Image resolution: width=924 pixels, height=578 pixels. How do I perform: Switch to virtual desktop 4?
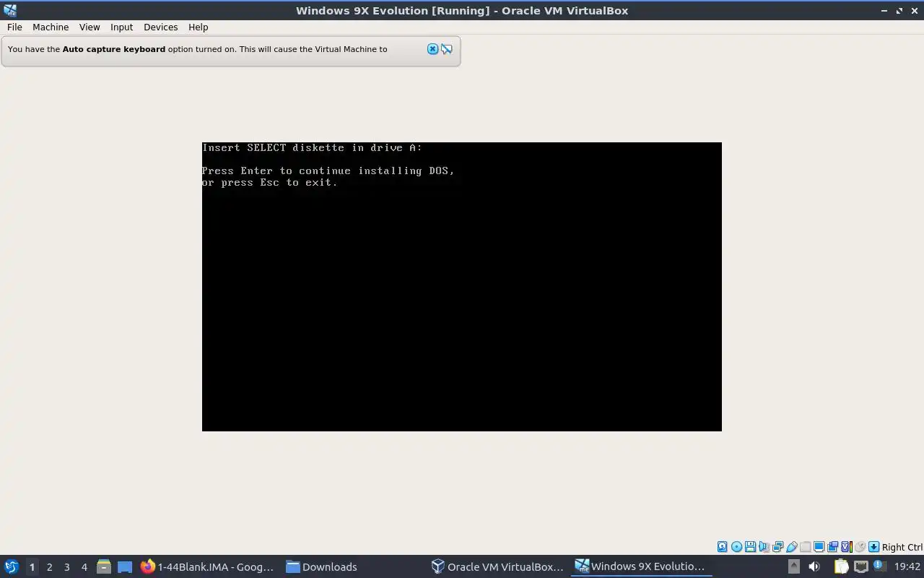[84, 566]
